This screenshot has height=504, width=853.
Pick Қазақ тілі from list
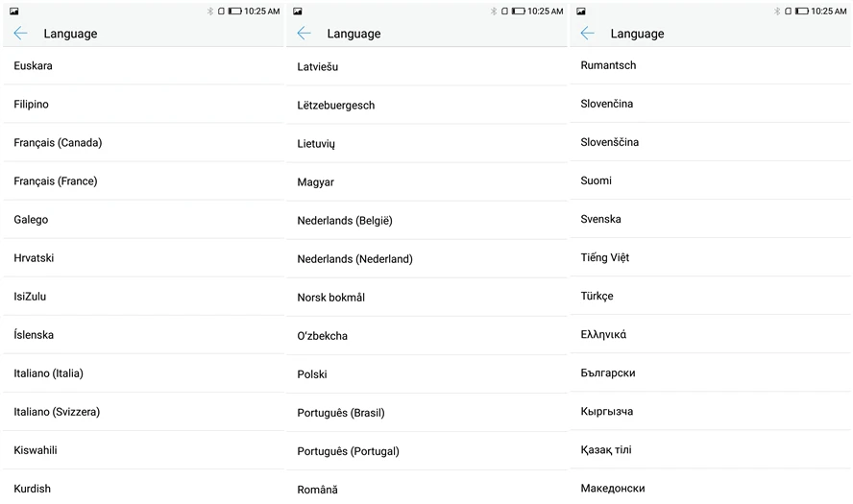point(711,449)
